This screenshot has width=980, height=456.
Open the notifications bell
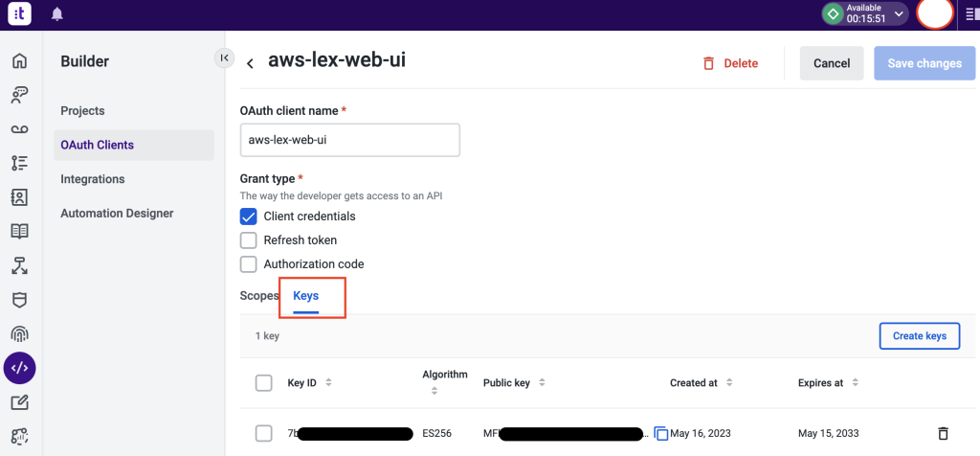coord(57,13)
